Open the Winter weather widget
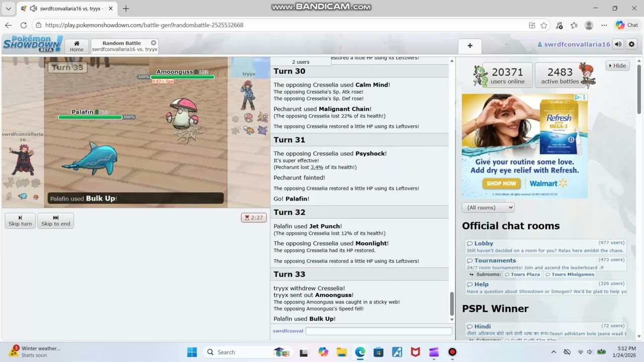The image size is (644, 362). click(35, 351)
